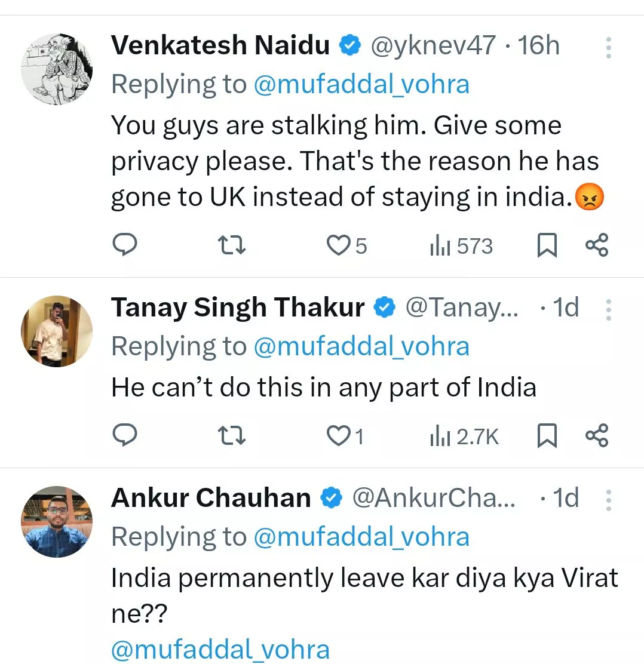Bookmark Tanay Singh Thakur's tweet

(x=547, y=436)
